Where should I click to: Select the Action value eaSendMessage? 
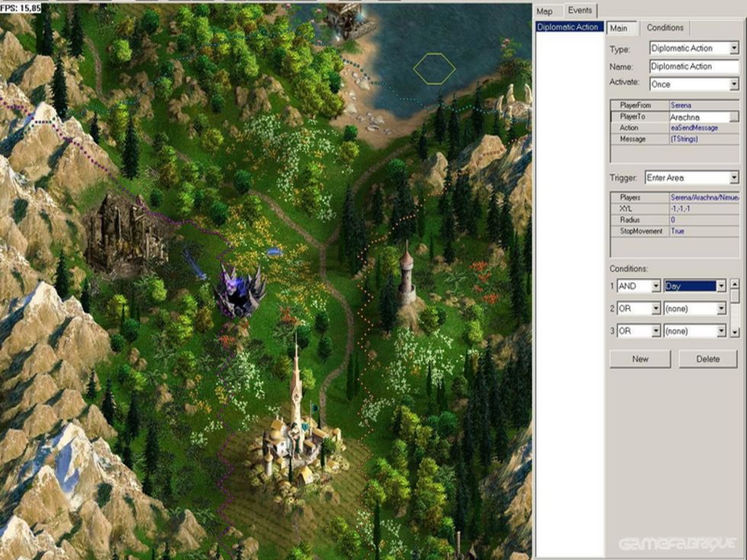pos(704,128)
